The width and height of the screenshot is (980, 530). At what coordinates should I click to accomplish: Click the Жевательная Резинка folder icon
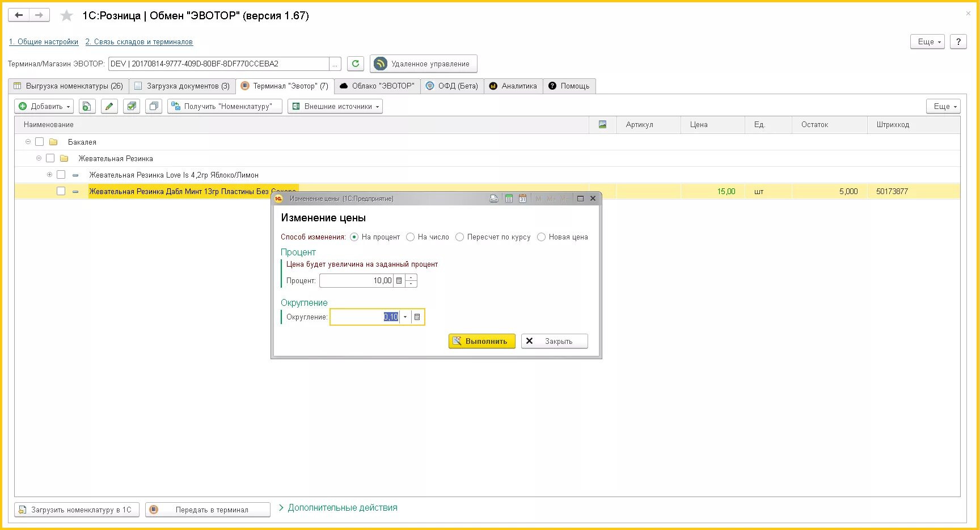coord(64,158)
